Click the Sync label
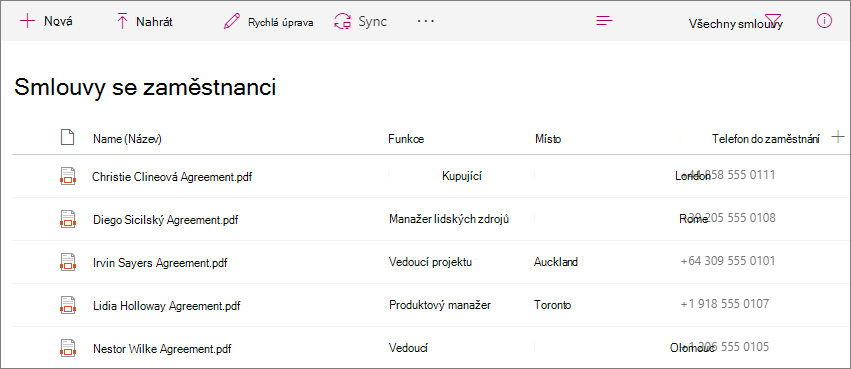This screenshot has height=369, width=851. pos(372,22)
